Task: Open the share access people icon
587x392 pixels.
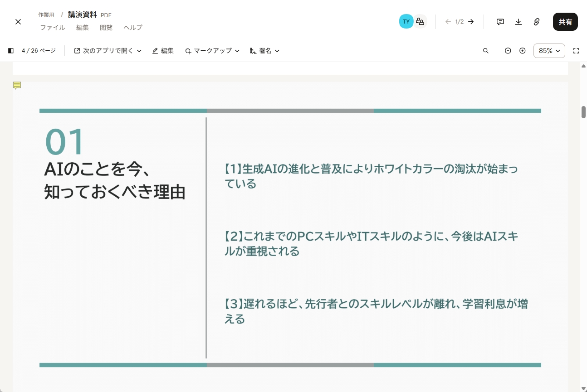Action: pyautogui.click(x=420, y=21)
